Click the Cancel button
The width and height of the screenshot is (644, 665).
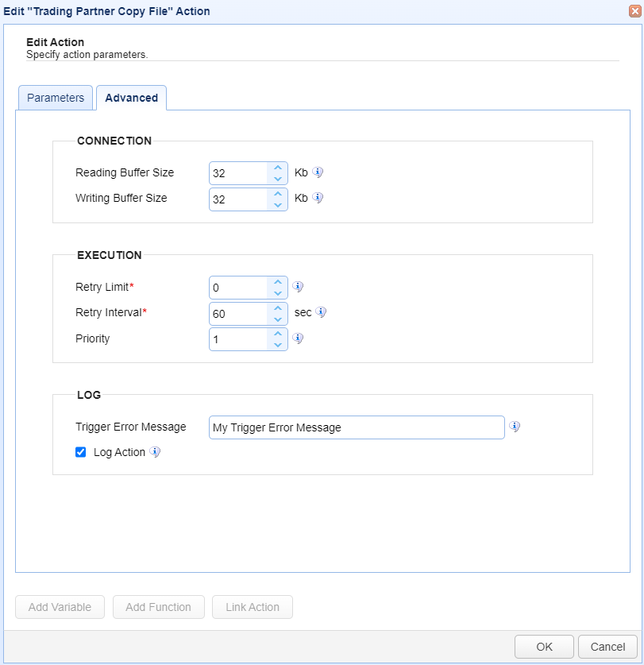point(607,647)
